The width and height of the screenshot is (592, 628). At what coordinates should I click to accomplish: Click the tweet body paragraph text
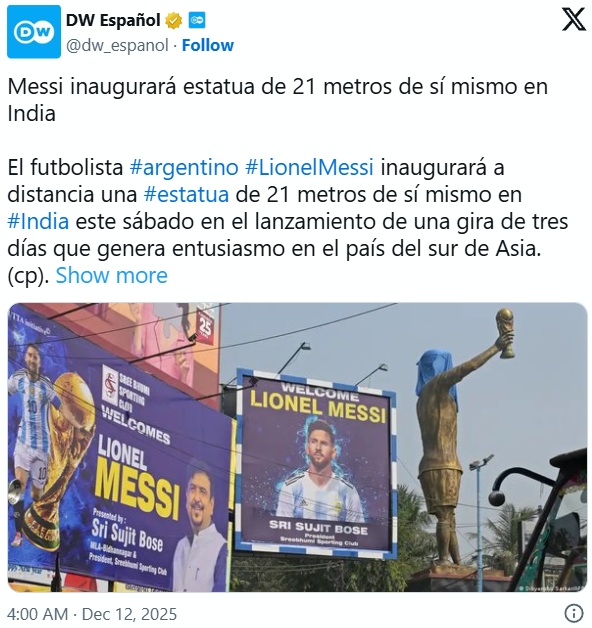pos(288,221)
